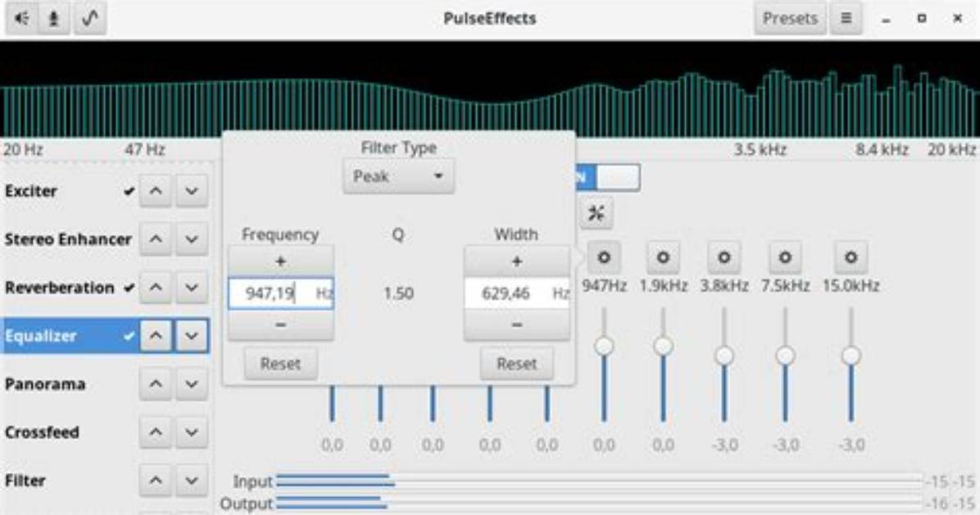Focus the Width field showing 629,46

coord(517,294)
